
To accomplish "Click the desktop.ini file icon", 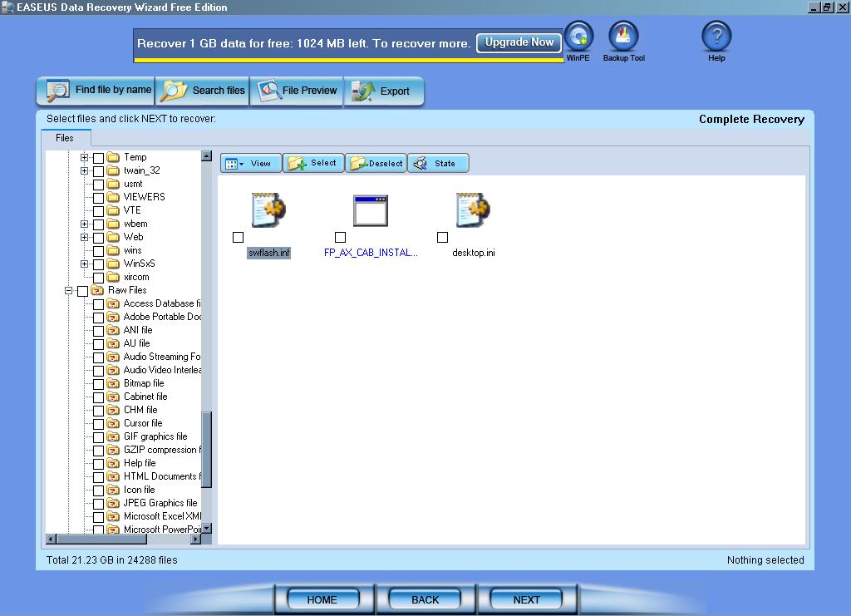I will [x=473, y=209].
